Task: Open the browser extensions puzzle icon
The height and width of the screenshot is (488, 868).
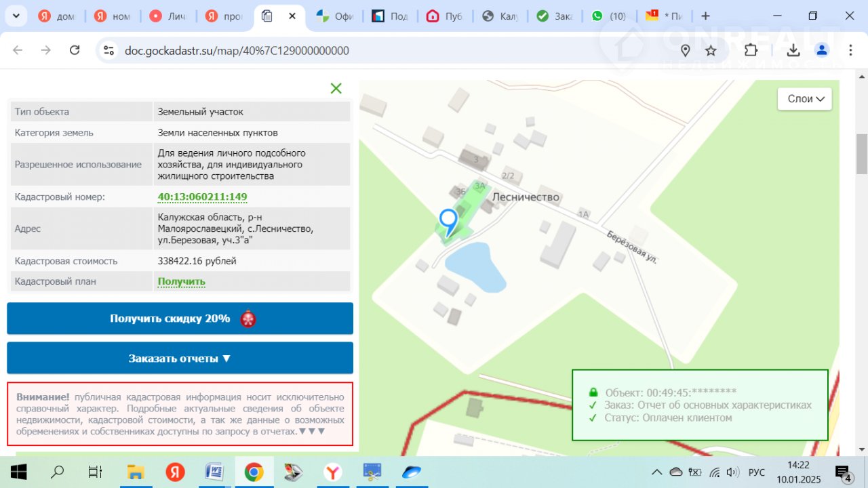Action: [x=751, y=50]
